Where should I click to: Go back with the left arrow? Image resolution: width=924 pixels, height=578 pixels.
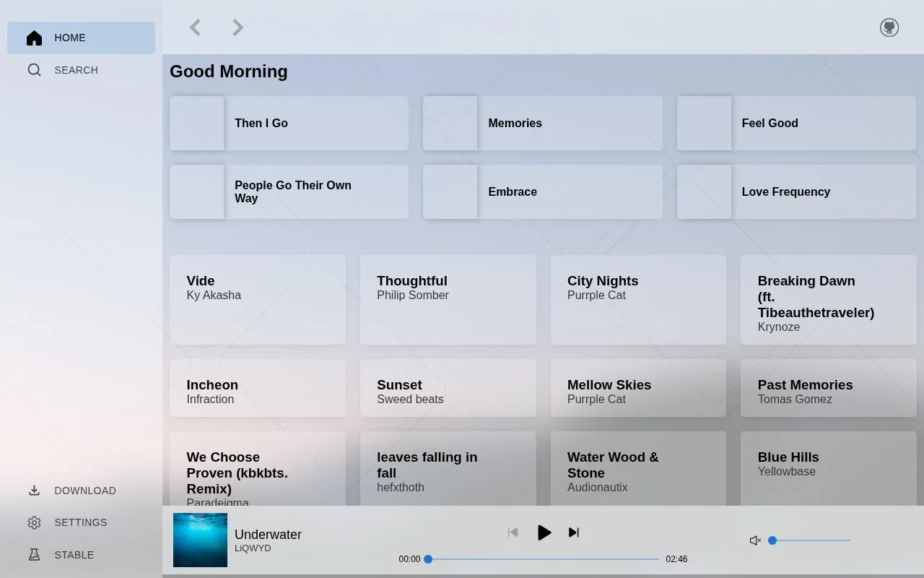point(195,27)
